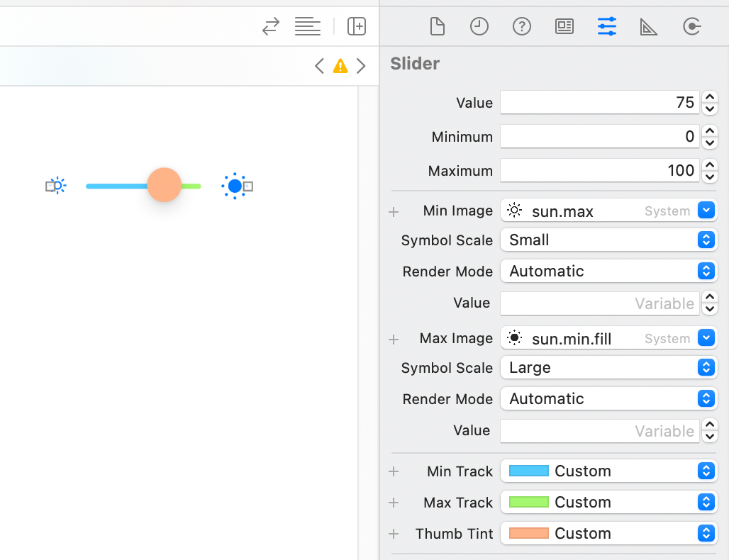Click the Add Editor split icon
This screenshot has width=729, height=560.
pyautogui.click(x=357, y=26)
